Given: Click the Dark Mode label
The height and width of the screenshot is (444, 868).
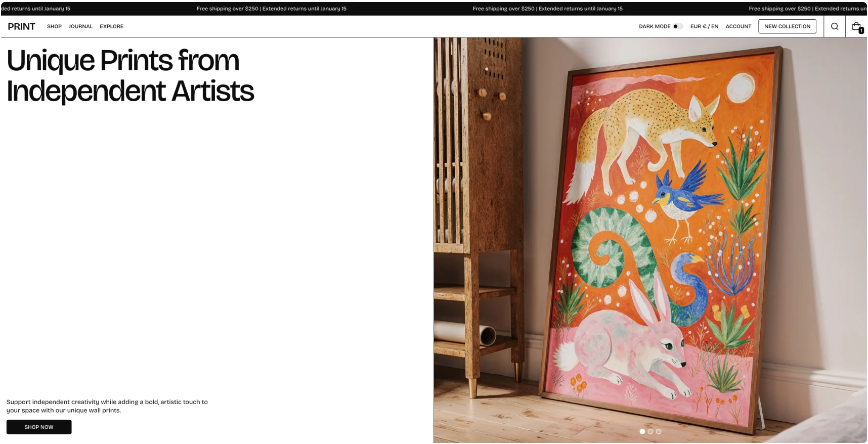Looking at the screenshot, I should tap(655, 26).
